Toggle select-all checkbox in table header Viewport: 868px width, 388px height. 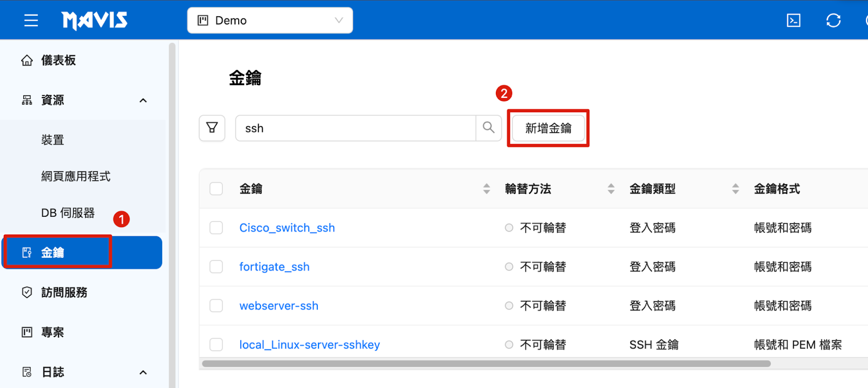pos(216,189)
